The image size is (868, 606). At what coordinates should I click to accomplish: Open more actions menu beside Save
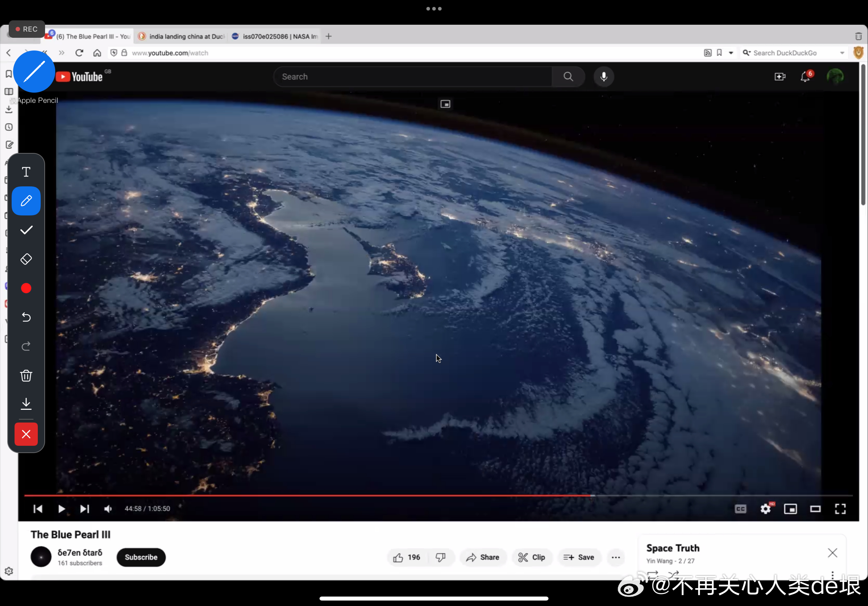coord(615,557)
